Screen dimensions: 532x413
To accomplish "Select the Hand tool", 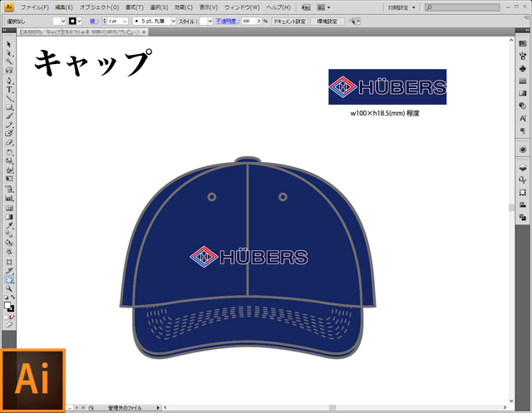I will click(9, 280).
